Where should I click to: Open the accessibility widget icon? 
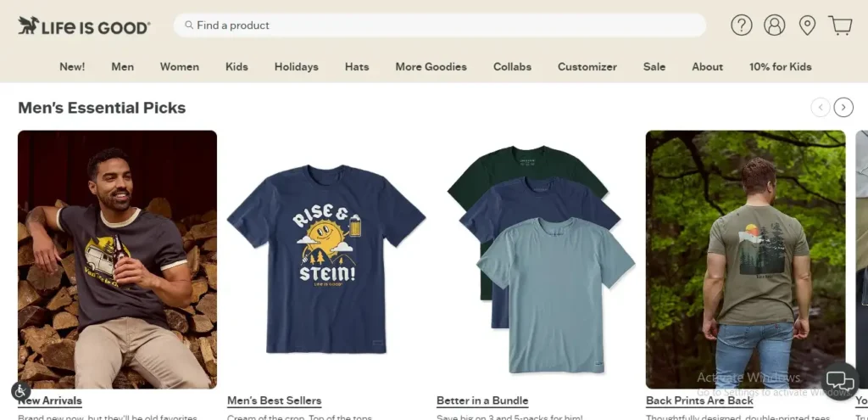(21, 391)
